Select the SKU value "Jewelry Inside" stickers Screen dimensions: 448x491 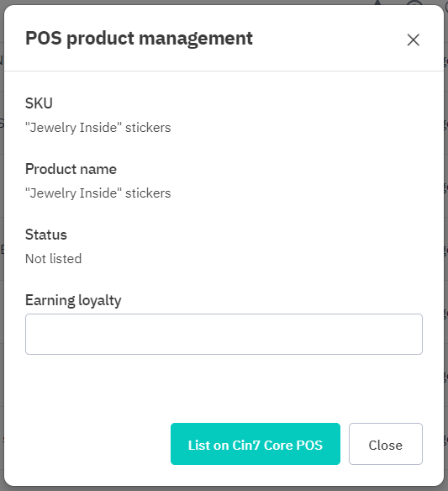[98, 128]
